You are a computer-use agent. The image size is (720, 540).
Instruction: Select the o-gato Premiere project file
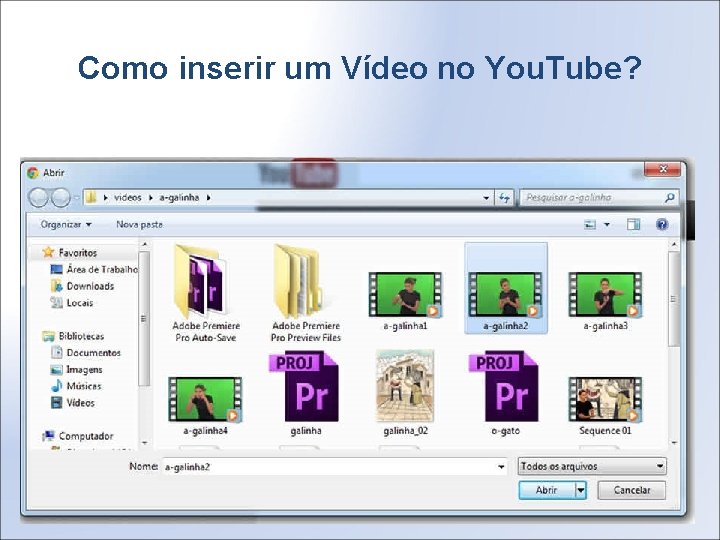[x=505, y=394]
